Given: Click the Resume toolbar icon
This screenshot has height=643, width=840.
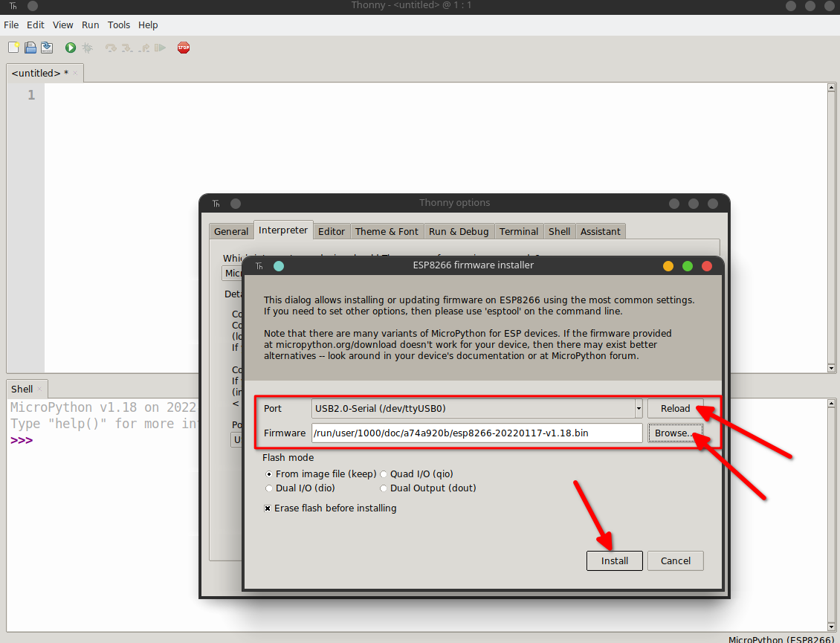Looking at the screenshot, I should (x=160, y=48).
